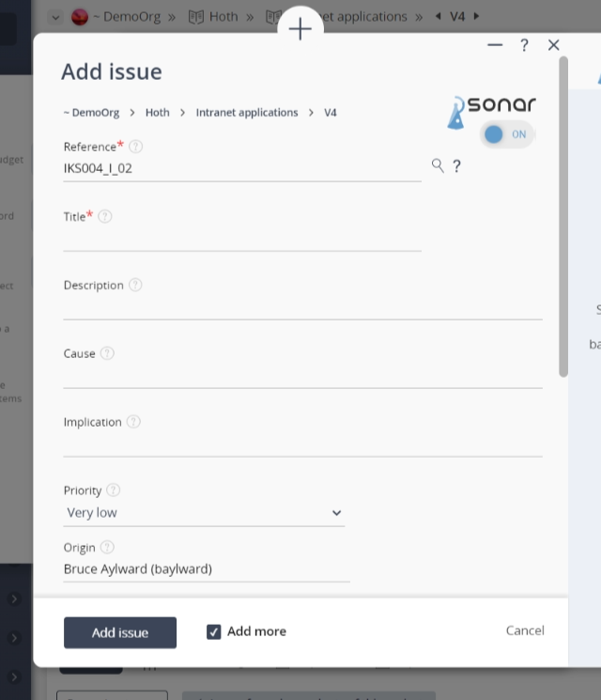Open Hoth in dialog breadcrumb
Screen dimensions: 601x700
[158, 113]
